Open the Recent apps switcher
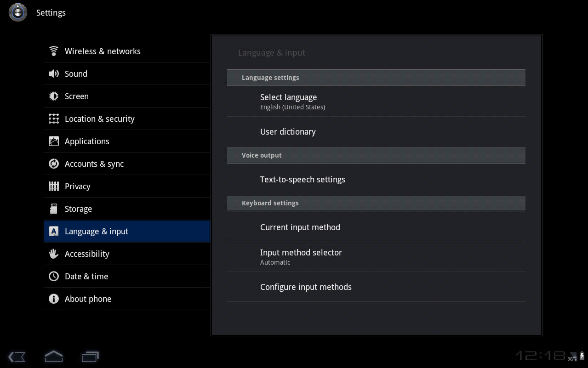Viewport: 588px width, 368px height. coord(90,356)
